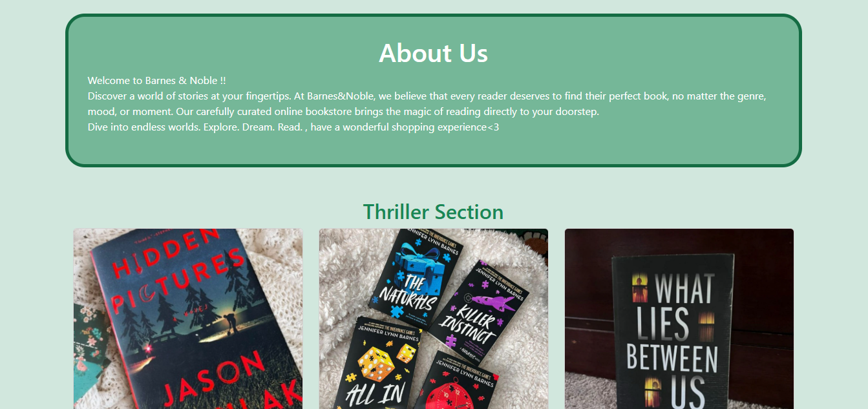This screenshot has height=409, width=868.
Task: Click the "Welcome to Barnes & Noble !!" line
Action: (x=157, y=81)
